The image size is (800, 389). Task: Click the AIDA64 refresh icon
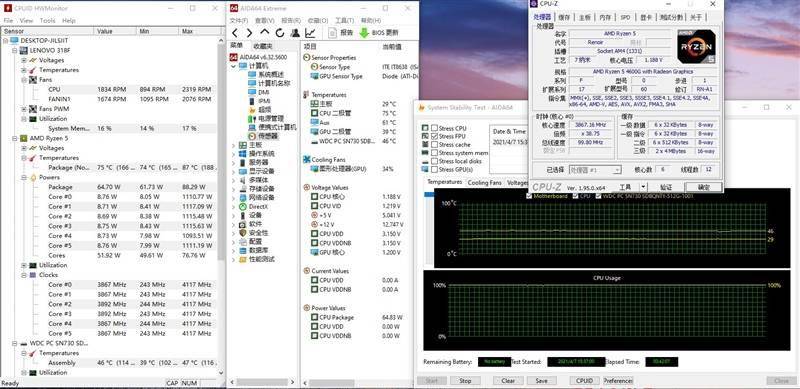coord(280,33)
